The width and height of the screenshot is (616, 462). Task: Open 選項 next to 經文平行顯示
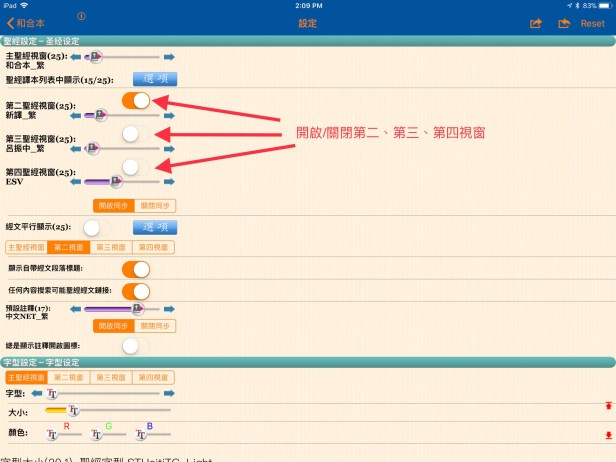coord(155,227)
